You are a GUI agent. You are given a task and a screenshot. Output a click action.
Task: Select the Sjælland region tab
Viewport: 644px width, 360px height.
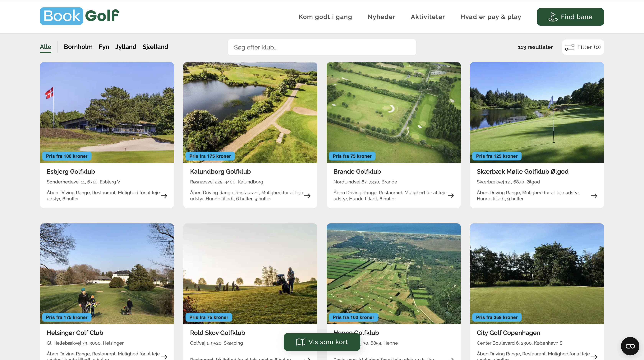(x=155, y=47)
